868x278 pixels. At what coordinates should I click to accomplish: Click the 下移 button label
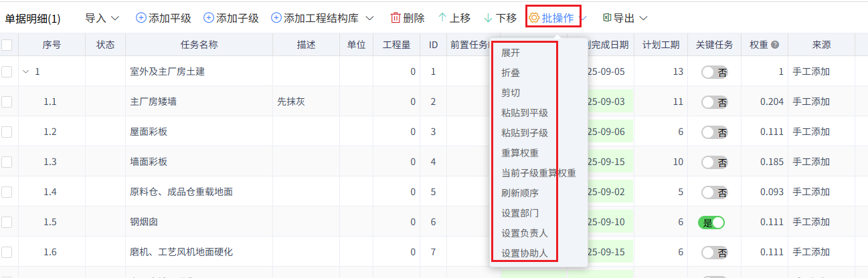click(507, 18)
